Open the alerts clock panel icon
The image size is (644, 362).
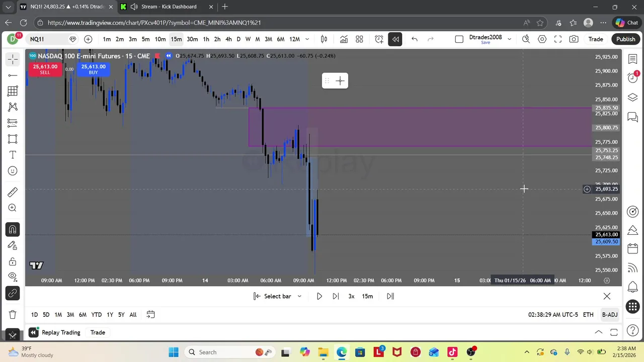coord(633,78)
